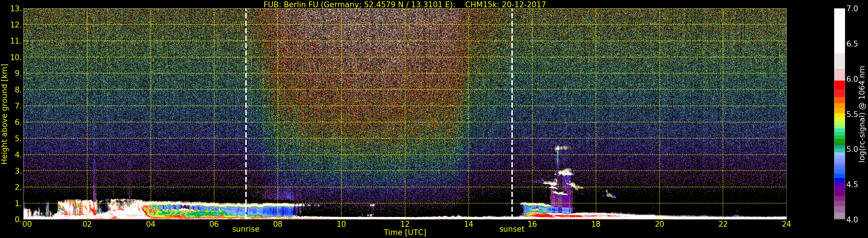Image resolution: width=868 pixels, height=238 pixels.
Task: Click the '7.0' colorbar tick label
Action: [852, 9]
